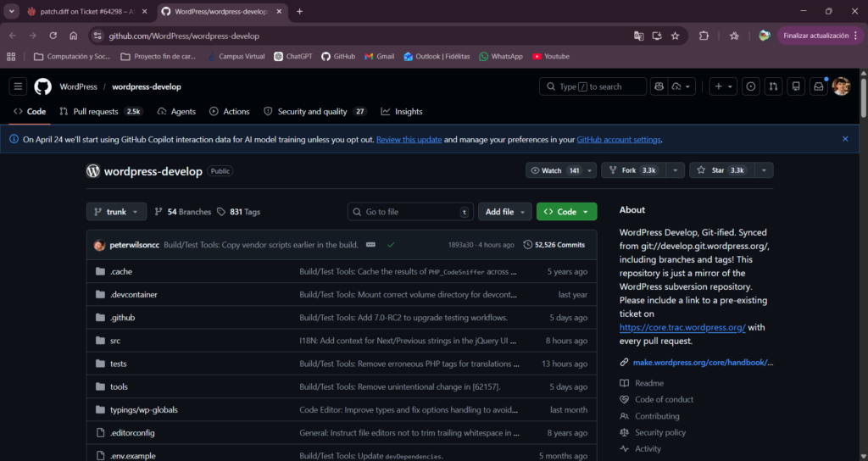The image size is (868, 461).
Task: Expand the Add file dropdown
Action: pyautogui.click(x=505, y=211)
